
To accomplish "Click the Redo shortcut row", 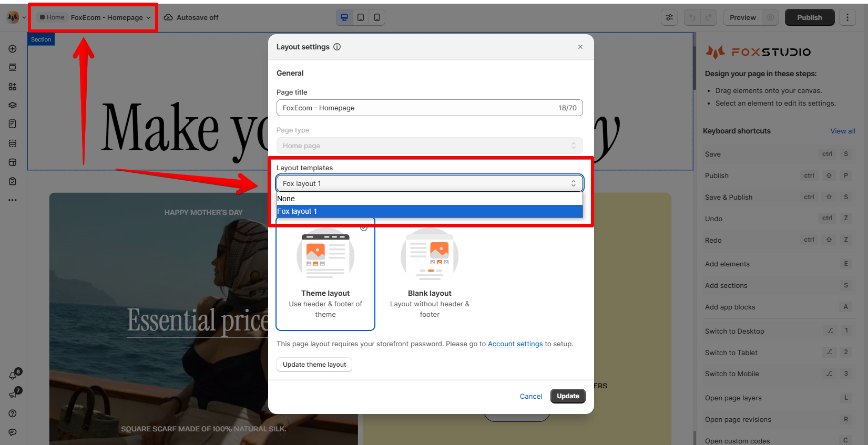I will [x=779, y=240].
